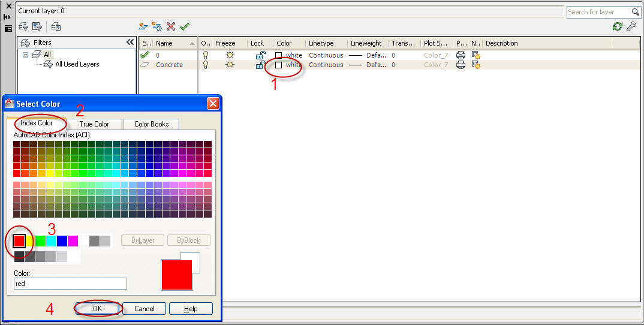
Task: Pick the green standard color swatch
Action: point(40,241)
